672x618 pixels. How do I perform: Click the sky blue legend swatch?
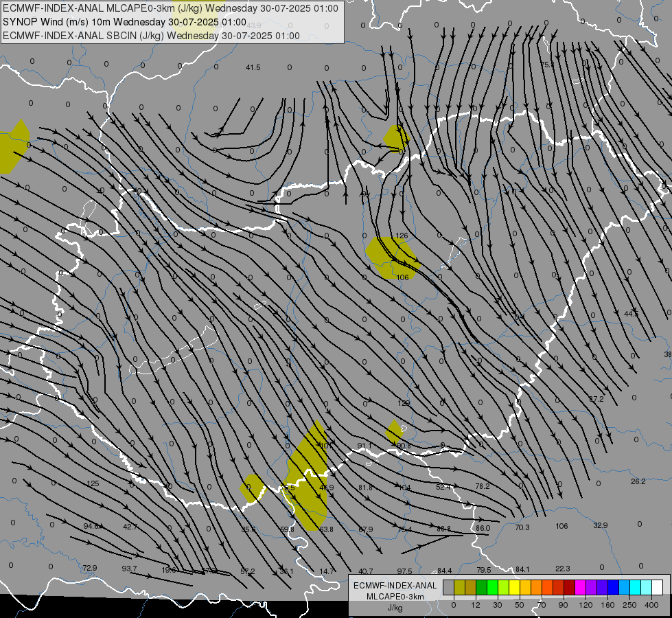pos(625,587)
